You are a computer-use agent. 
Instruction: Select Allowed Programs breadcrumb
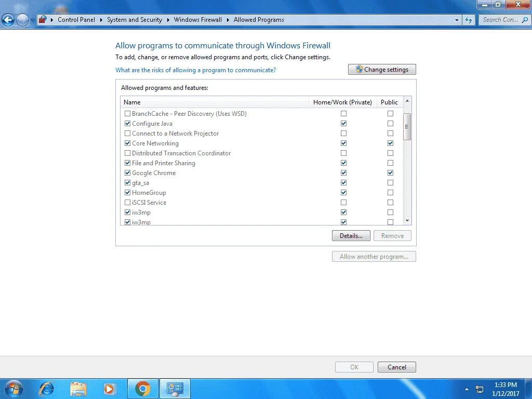point(259,20)
